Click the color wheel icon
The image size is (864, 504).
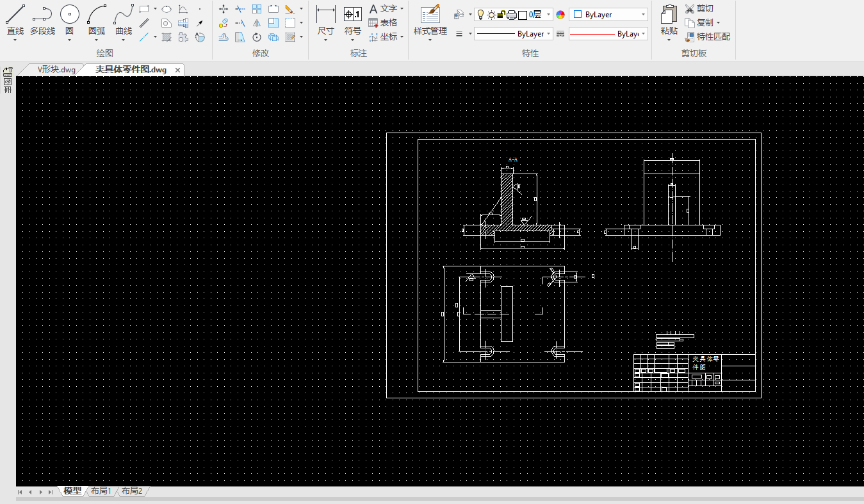[560, 15]
